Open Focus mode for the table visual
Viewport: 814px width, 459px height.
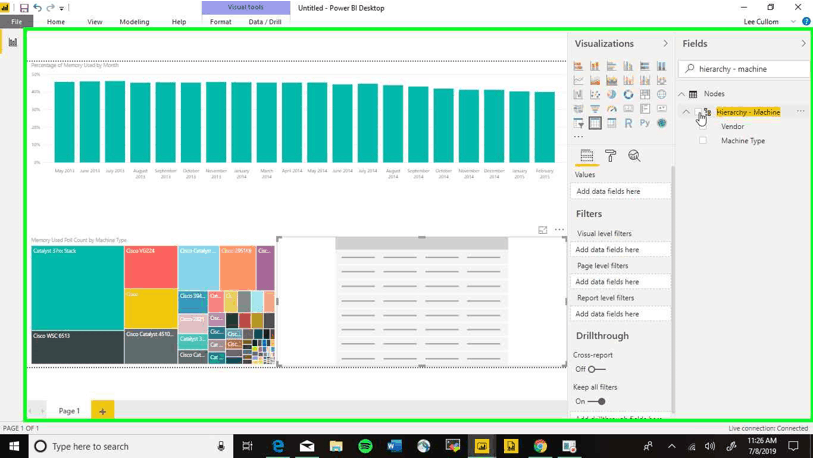click(x=542, y=230)
